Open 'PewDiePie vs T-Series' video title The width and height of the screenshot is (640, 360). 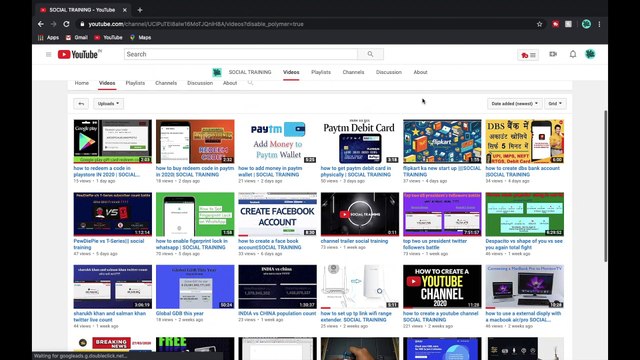109,244
